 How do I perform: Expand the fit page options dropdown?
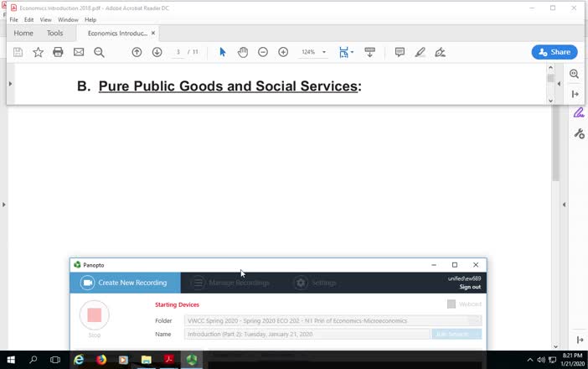[x=353, y=52]
